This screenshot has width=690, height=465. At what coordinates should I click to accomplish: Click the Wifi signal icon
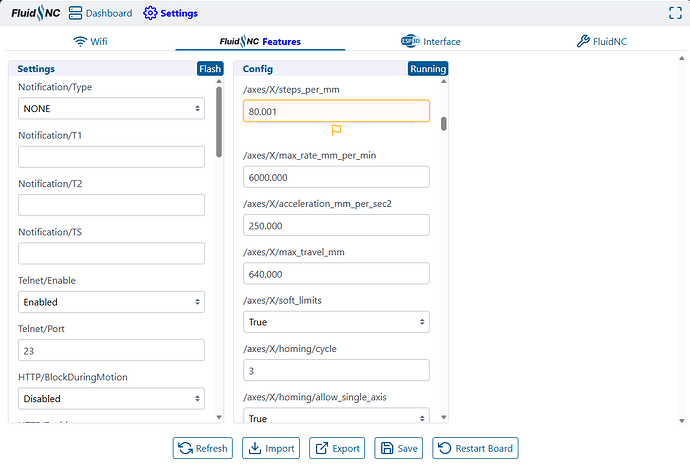(x=80, y=41)
